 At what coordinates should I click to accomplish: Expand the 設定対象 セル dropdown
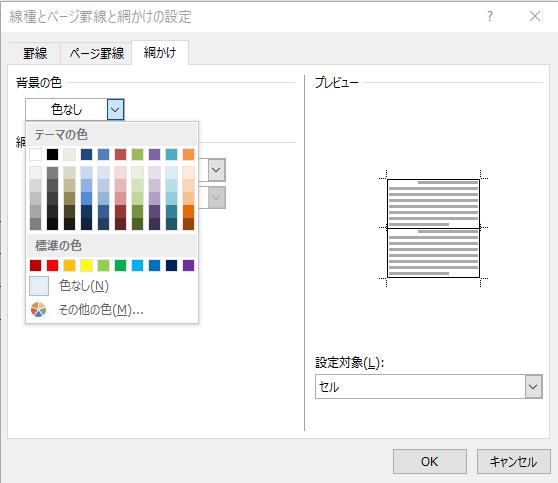[533, 387]
